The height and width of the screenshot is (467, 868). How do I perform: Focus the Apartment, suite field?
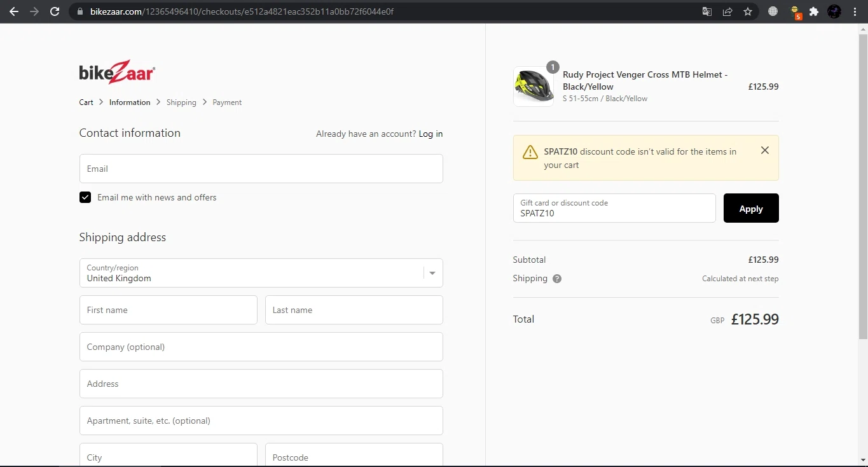(261, 421)
